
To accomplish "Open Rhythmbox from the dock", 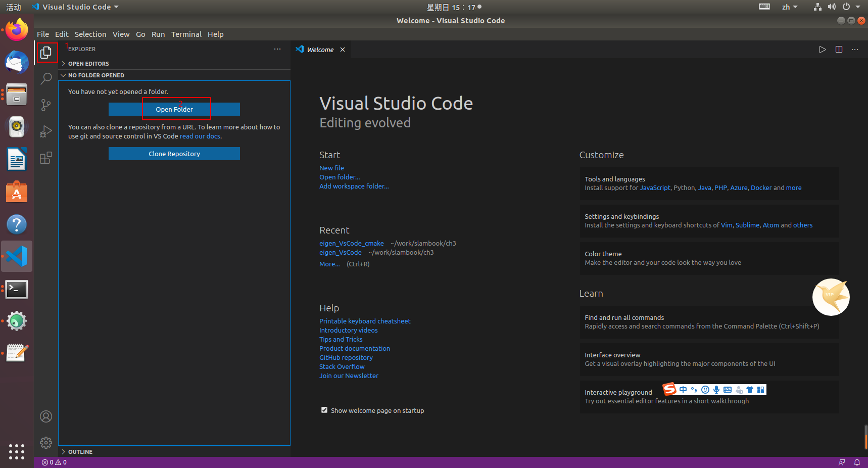I will point(17,127).
